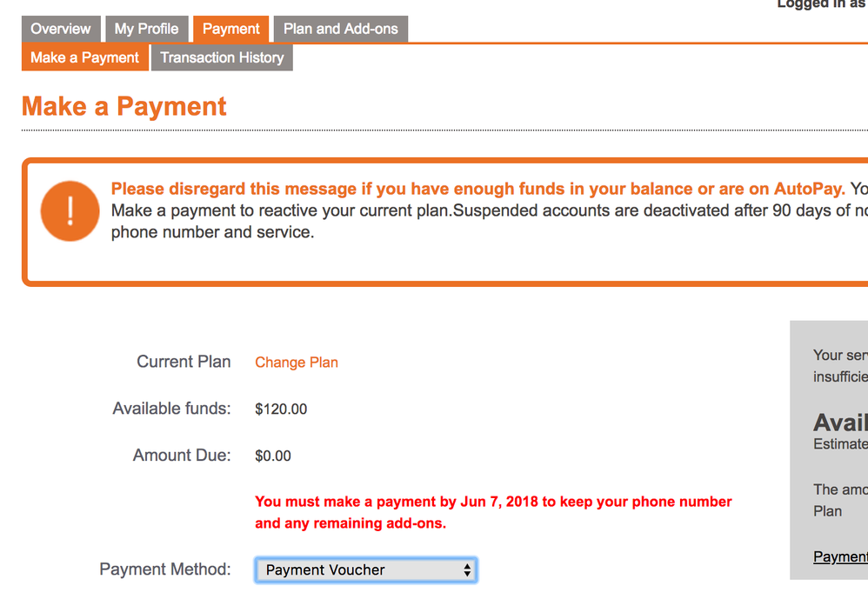The height and width of the screenshot is (599, 868).
Task: Click the bold orange AutoPay disregard notice
Action: point(477,189)
